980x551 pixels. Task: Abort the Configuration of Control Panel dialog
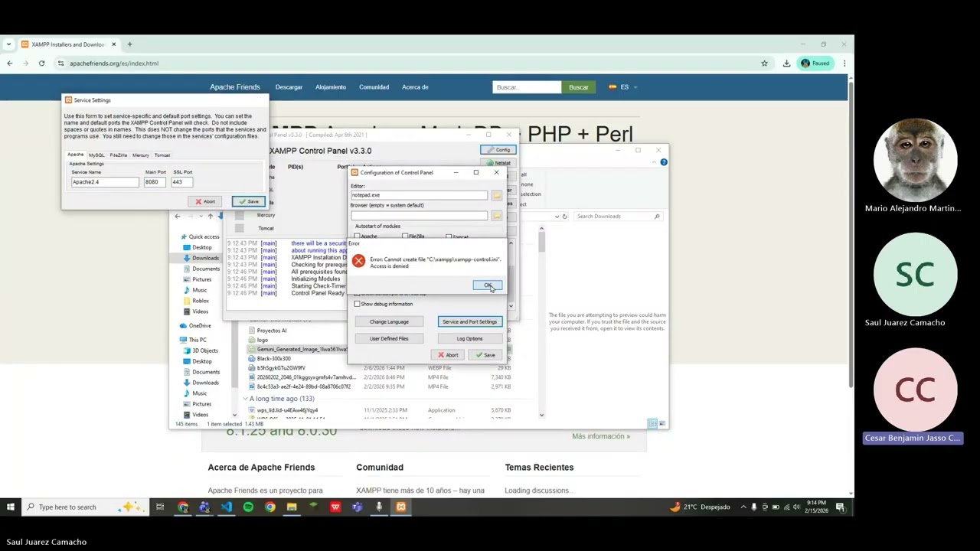448,354
